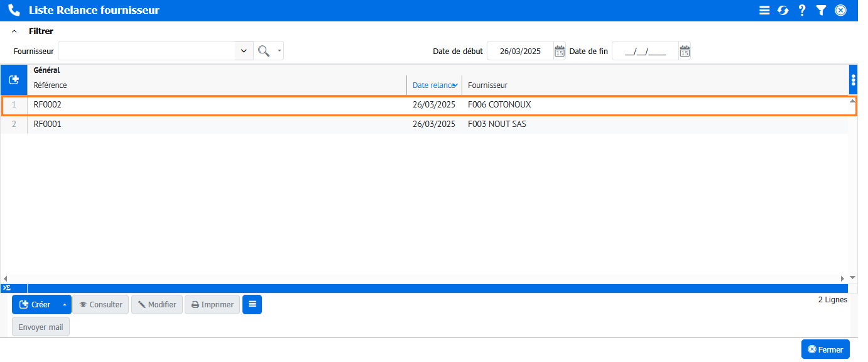Open dropdown arrow next to search magnifier
The height and width of the screenshot is (362, 868).
tap(279, 51)
